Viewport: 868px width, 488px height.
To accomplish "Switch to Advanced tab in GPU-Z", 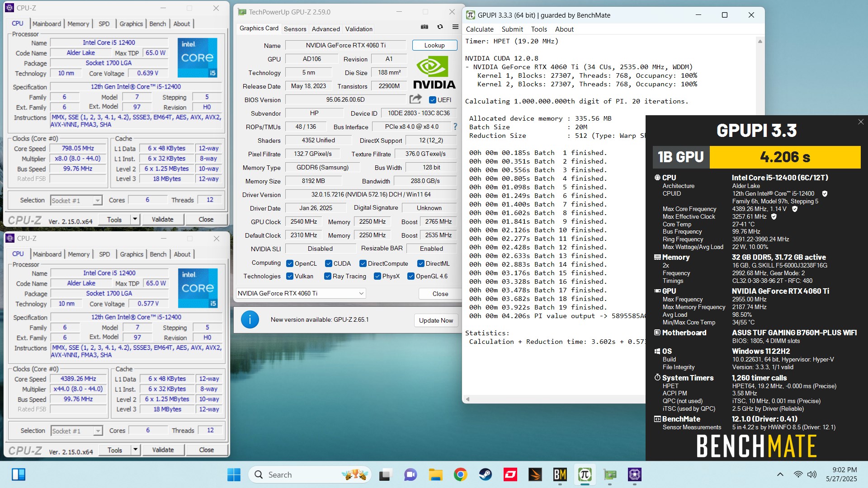I will click(325, 28).
